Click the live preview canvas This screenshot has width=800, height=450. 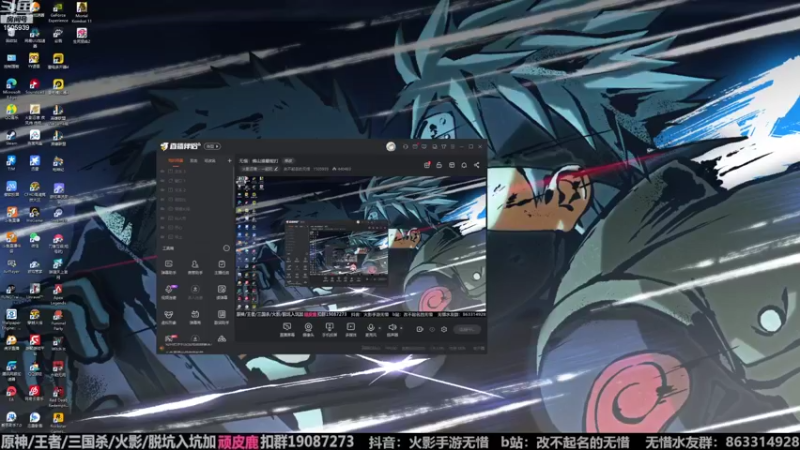point(360,246)
